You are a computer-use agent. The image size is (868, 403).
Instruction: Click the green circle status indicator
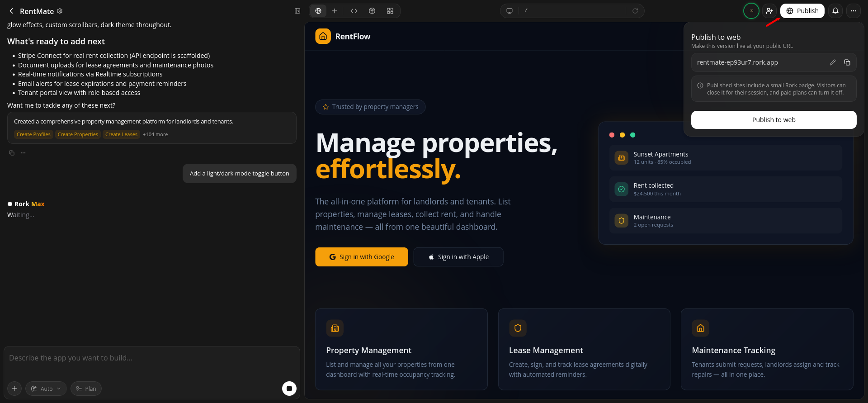pos(751,11)
